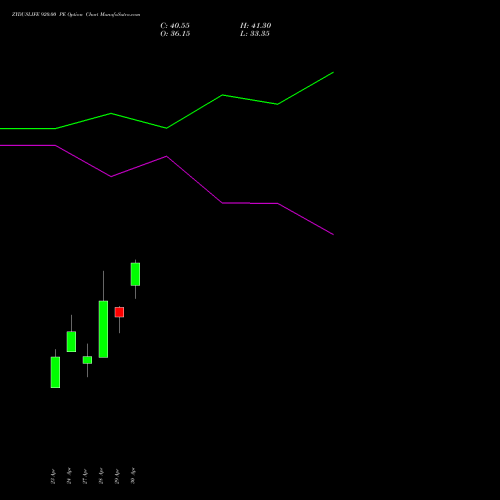This screenshot has width=500, height=500.
Task: Click the purple indicator line
Action: 167,156
